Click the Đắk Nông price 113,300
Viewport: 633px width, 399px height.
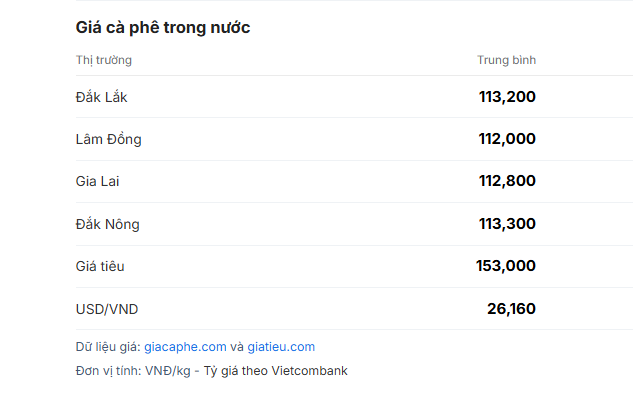pos(507,224)
